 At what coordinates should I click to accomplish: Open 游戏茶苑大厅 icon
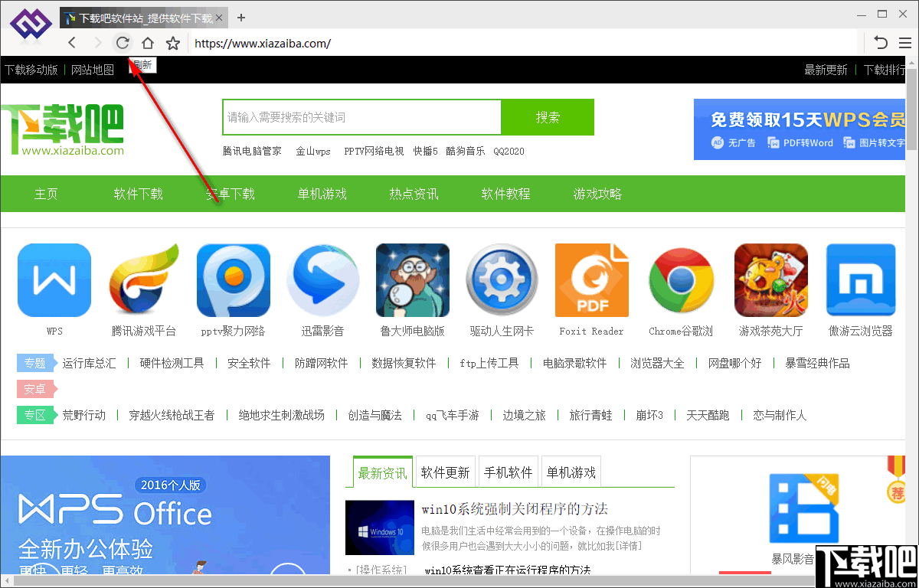(771, 280)
